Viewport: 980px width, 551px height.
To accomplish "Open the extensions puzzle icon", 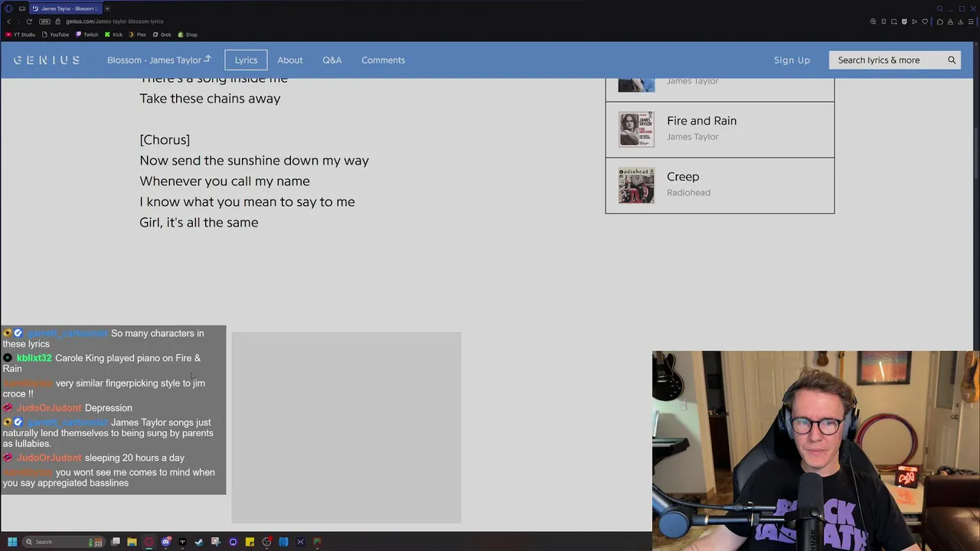I will pos(940,21).
